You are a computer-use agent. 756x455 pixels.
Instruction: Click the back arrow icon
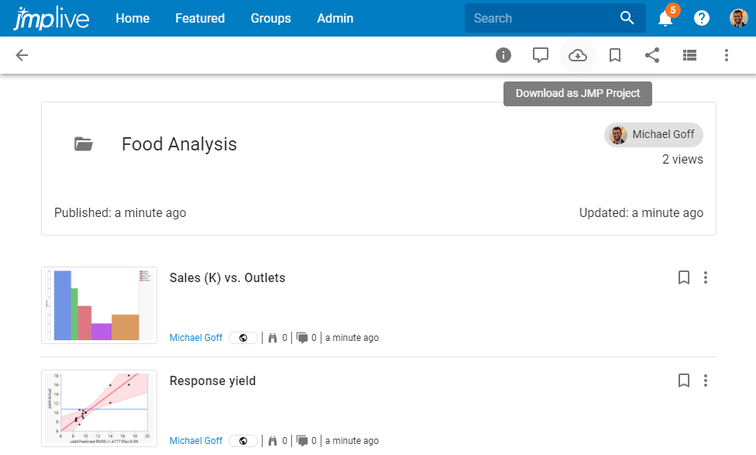coord(22,55)
